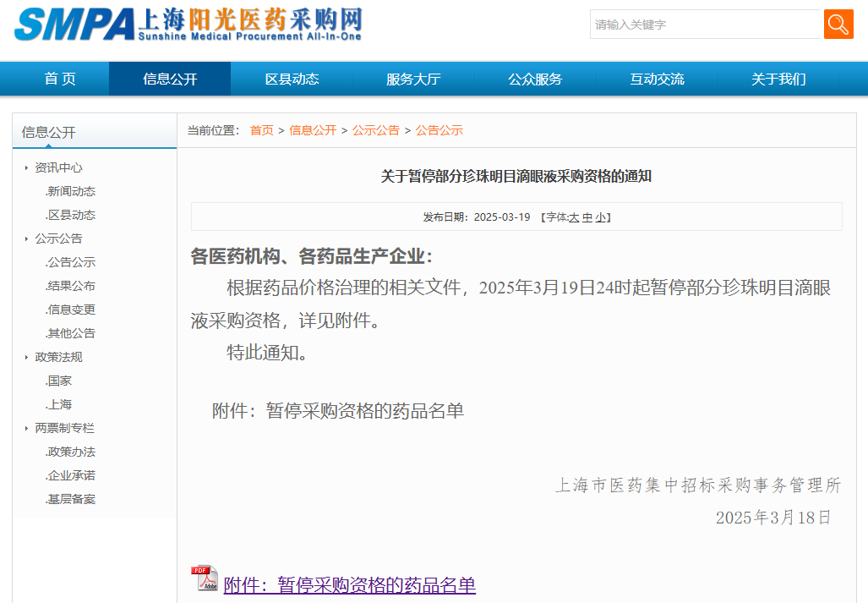Viewport: 868px width, 603px height.
Task: Click the orange search magnifier button
Action: [838, 25]
